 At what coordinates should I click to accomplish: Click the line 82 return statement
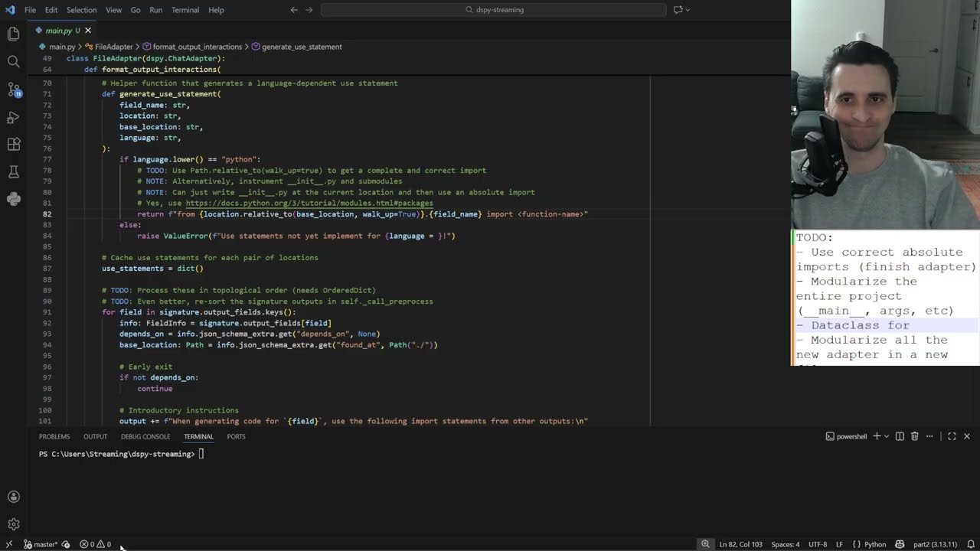(362, 214)
